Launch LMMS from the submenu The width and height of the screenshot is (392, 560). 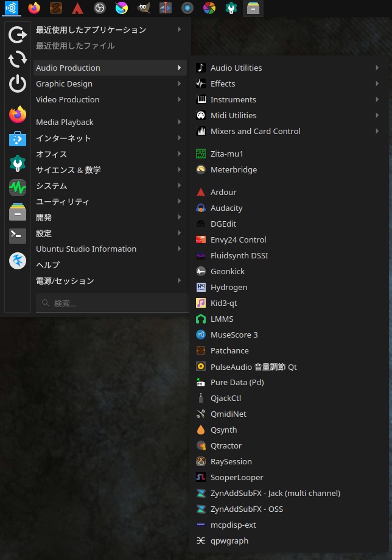pyautogui.click(x=289, y=319)
